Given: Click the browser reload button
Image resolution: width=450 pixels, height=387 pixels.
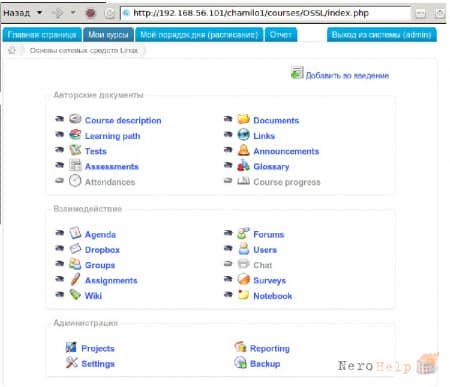Looking at the screenshot, I should point(109,13).
